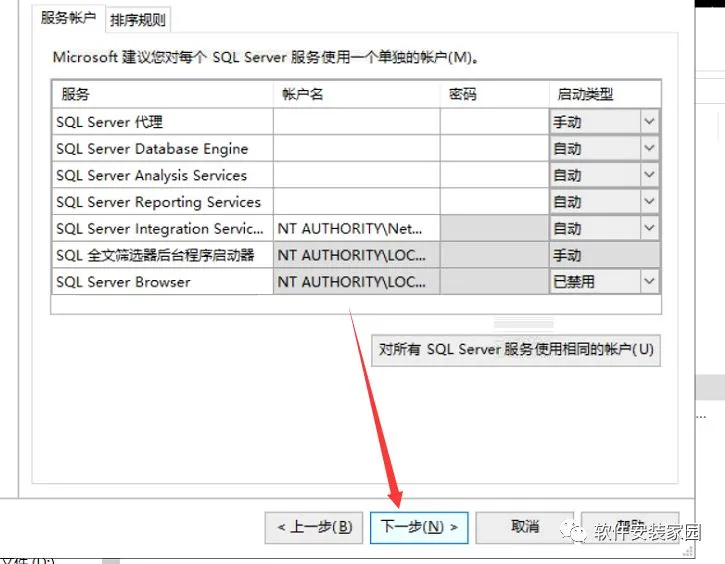This screenshot has width=725, height=564.
Task: Open startup type dropdown for SQL Server Database Engine
Action: tap(649, 148)
